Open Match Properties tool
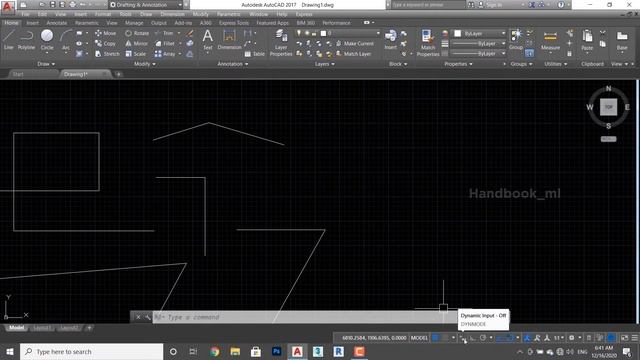This screenshot has width=640, height=360. point(428,43)
